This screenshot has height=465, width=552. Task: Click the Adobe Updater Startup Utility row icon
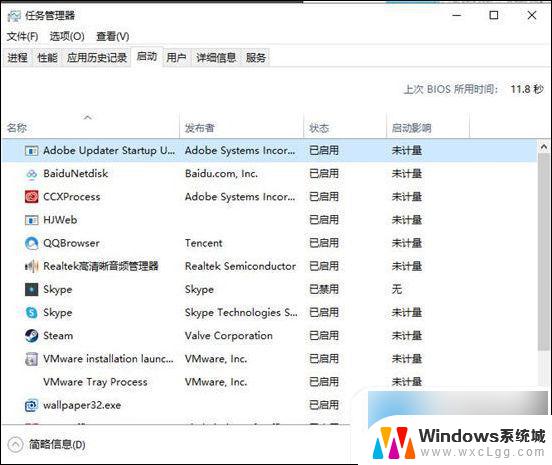[x=31, y=151]
